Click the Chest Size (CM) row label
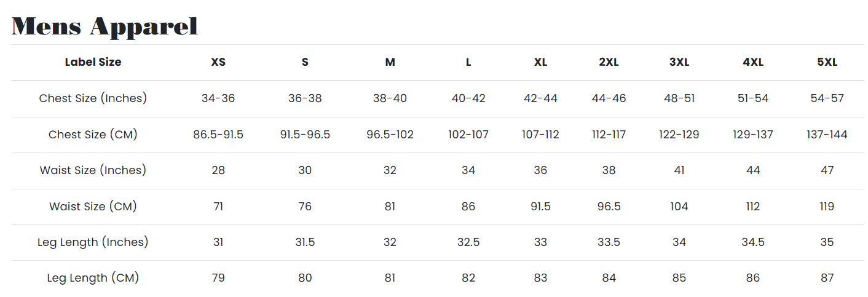 [93, 135]
